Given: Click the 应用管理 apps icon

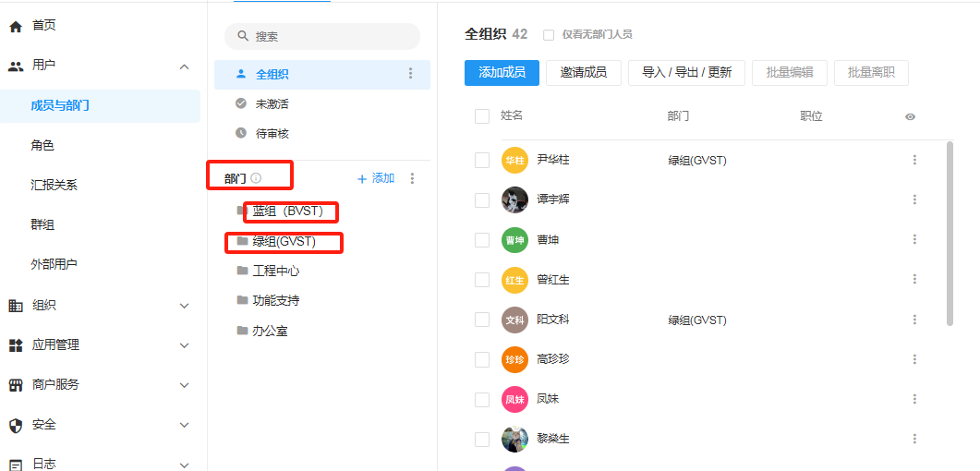Looking at the screenshot, I should [16, 345].
